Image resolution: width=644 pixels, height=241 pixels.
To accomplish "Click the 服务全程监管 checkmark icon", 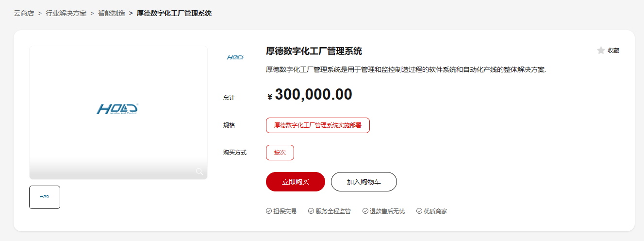I will click(x=311, y=211).
